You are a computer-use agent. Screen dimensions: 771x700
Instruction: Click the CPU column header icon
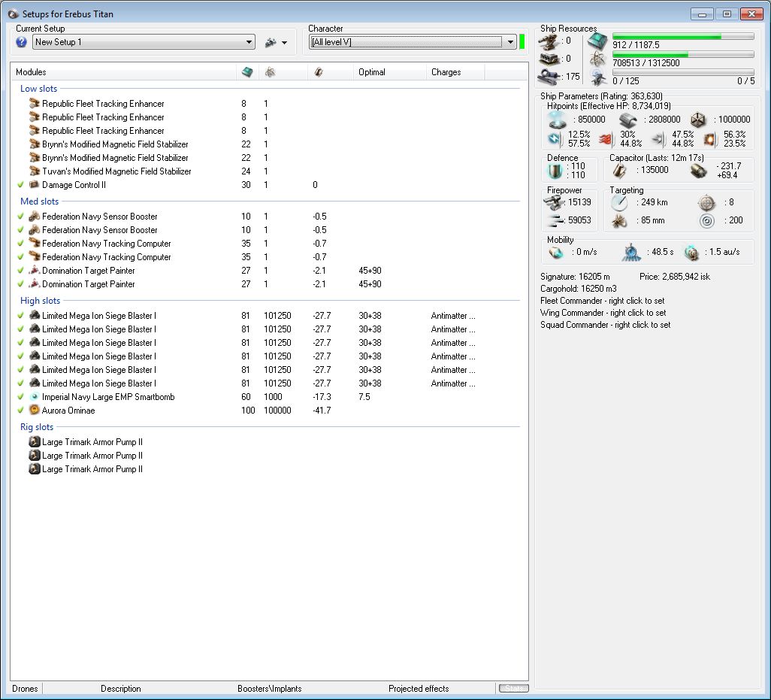point(247,72)
